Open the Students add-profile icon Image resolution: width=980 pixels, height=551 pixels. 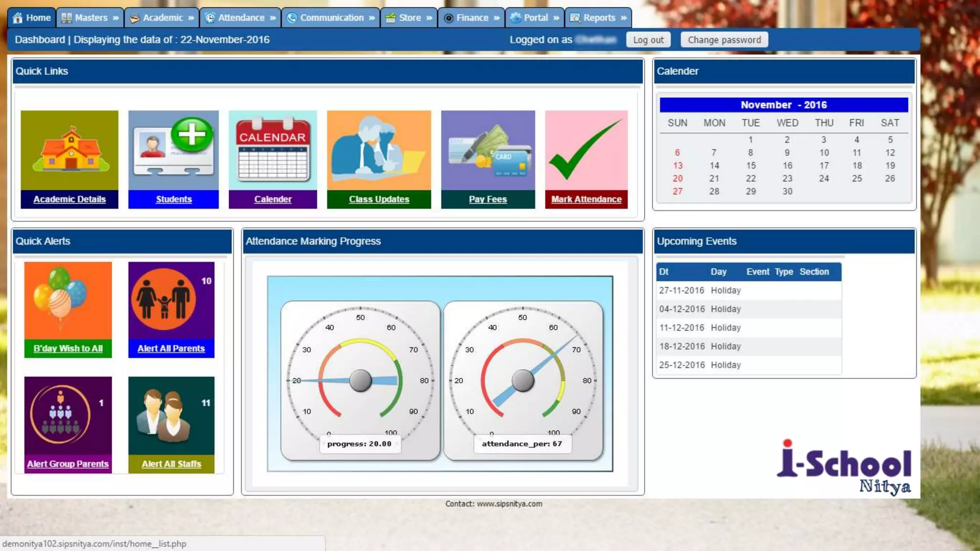(x=173, y=150)
